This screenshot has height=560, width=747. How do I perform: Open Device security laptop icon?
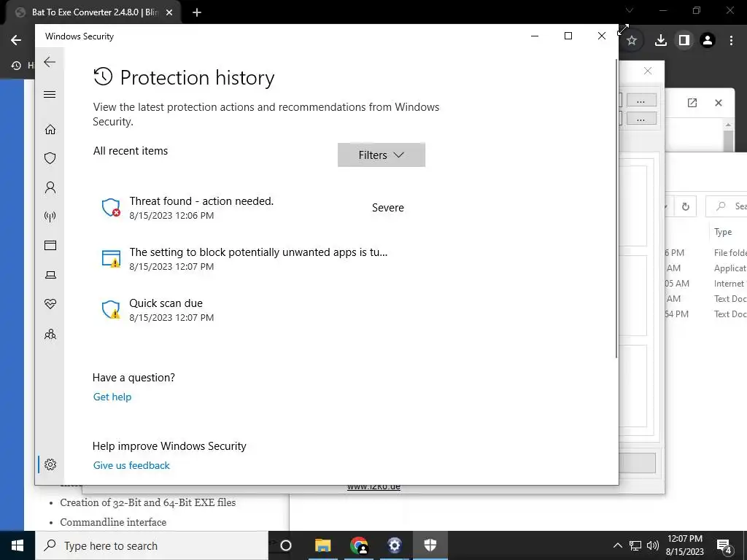point(50,275)
